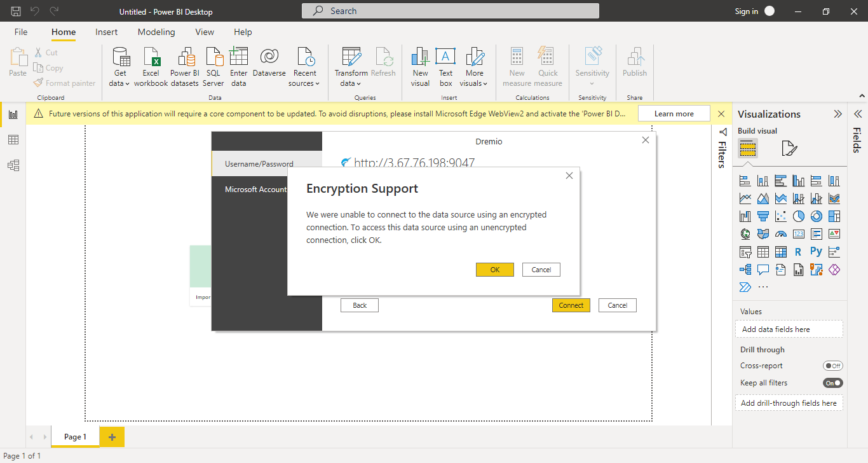
Task: Open the Modeling ribbon tab
Action: click(156, 32)
